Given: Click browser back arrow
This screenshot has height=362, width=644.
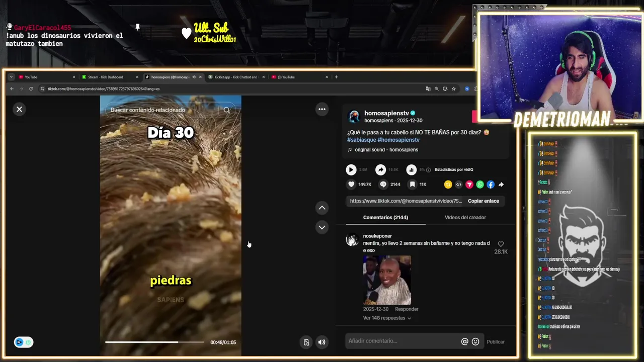Looking at the screenshot, I should (12, 89).
